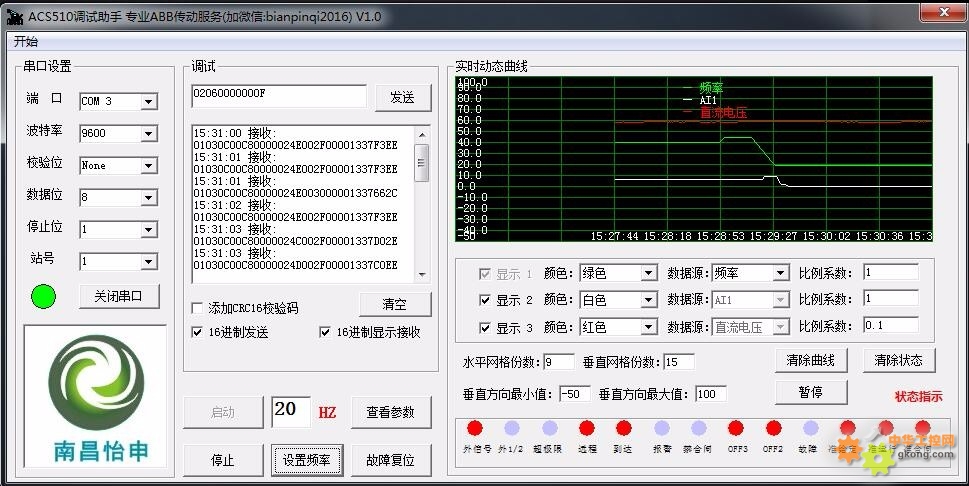Viewport: 969px width, 486px height.
Task: Open the 数据位 8 dropdown
Action: click(x=149, y=198)
